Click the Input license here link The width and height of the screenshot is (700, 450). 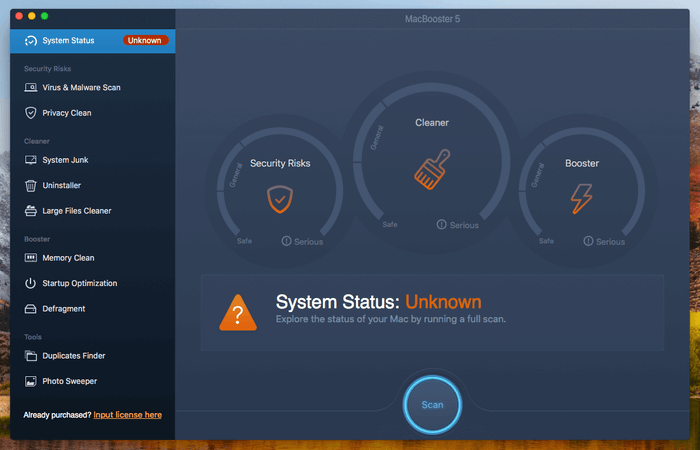[128, 415]
